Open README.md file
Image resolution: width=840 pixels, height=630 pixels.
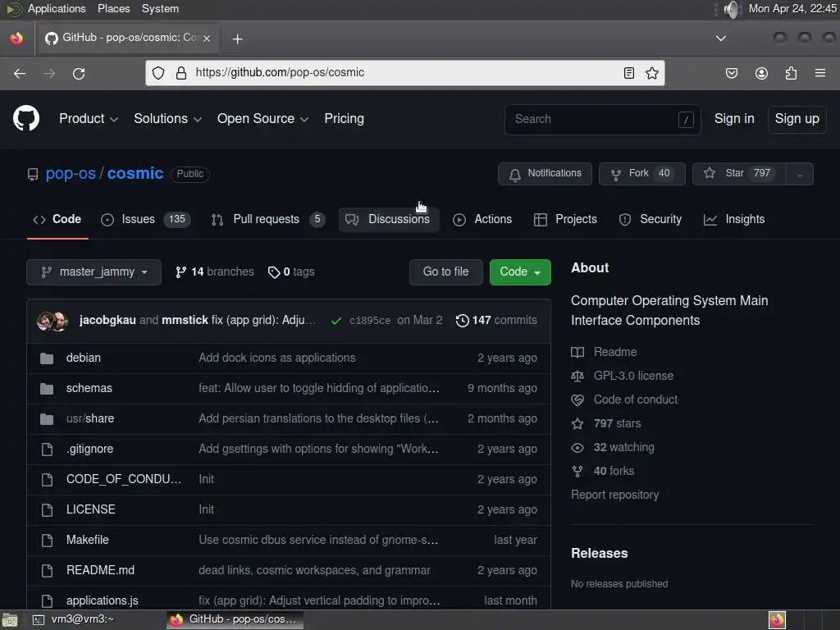pos(100,571)
